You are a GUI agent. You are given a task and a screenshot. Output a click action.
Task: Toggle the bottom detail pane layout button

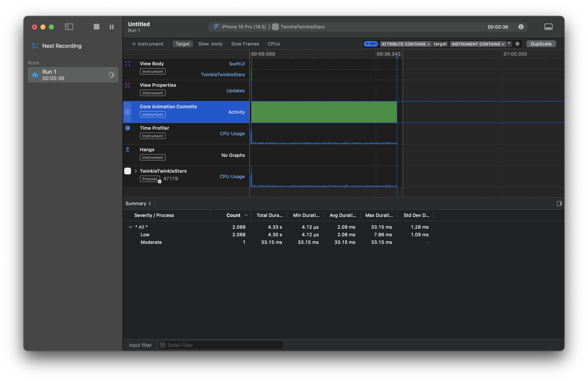tap(548, 27)
